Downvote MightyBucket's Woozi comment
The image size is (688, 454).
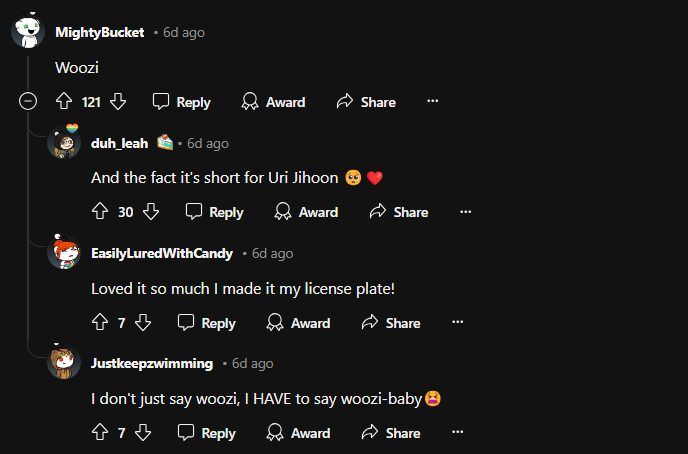(x=118, y=102)
